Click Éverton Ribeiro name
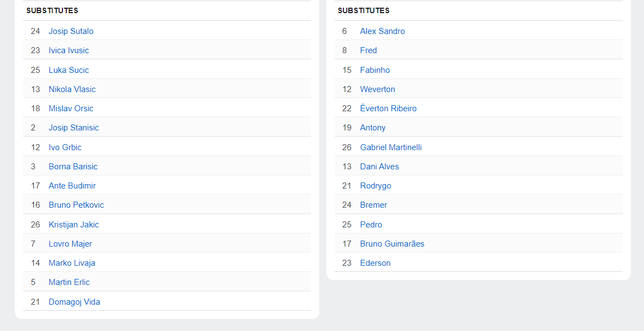 [388, 109]
